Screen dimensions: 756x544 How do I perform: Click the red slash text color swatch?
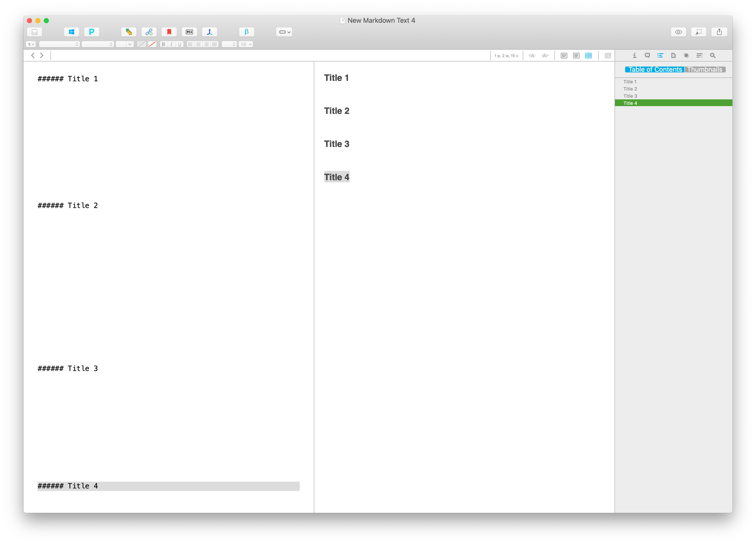(x=152, y=44)
